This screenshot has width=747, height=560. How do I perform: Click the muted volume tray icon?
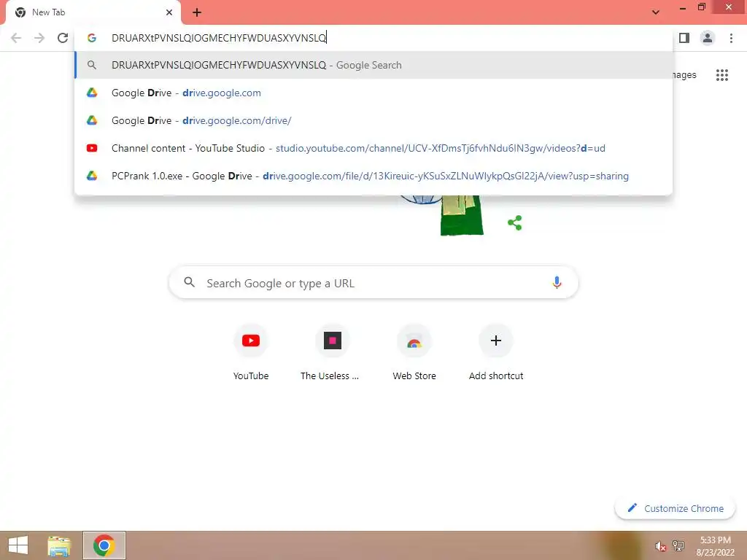660,546
